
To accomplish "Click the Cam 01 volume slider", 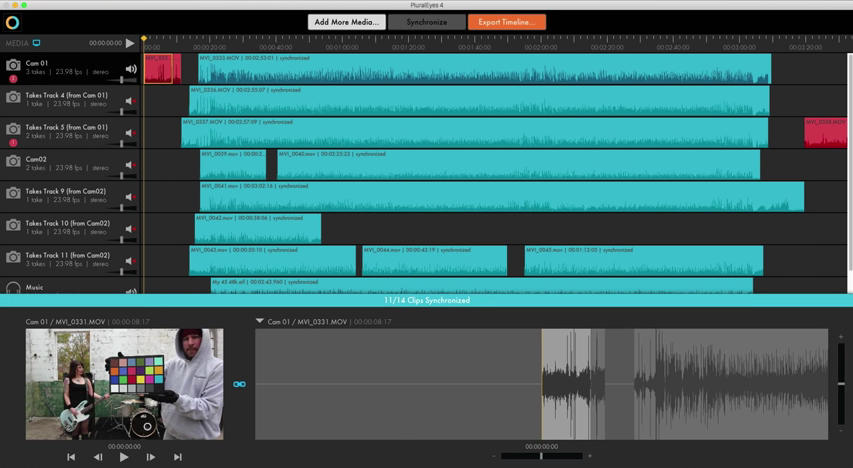I will (x=121, y=80).
